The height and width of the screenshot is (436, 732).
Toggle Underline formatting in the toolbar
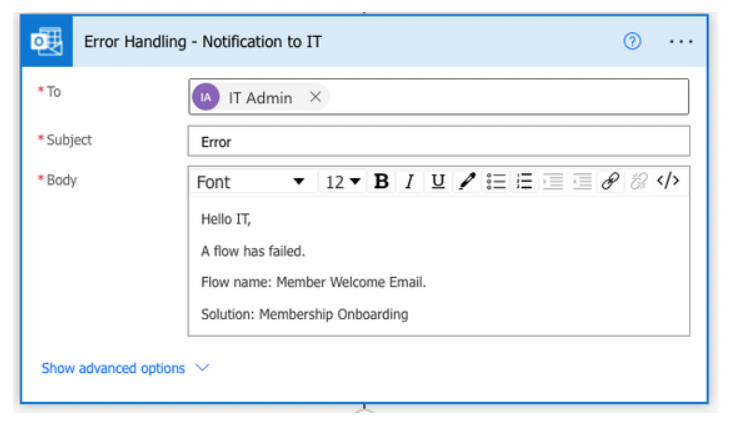(438, 181)
